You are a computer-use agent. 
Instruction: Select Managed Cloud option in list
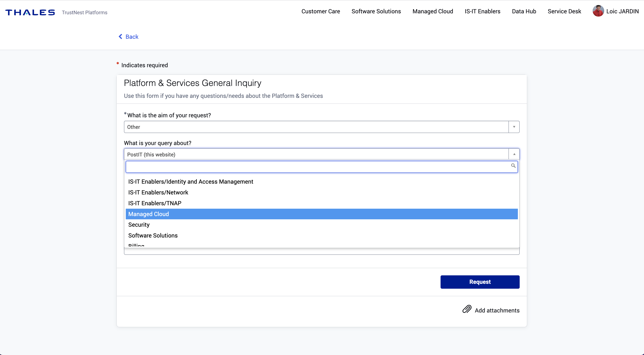click(321, 214)
